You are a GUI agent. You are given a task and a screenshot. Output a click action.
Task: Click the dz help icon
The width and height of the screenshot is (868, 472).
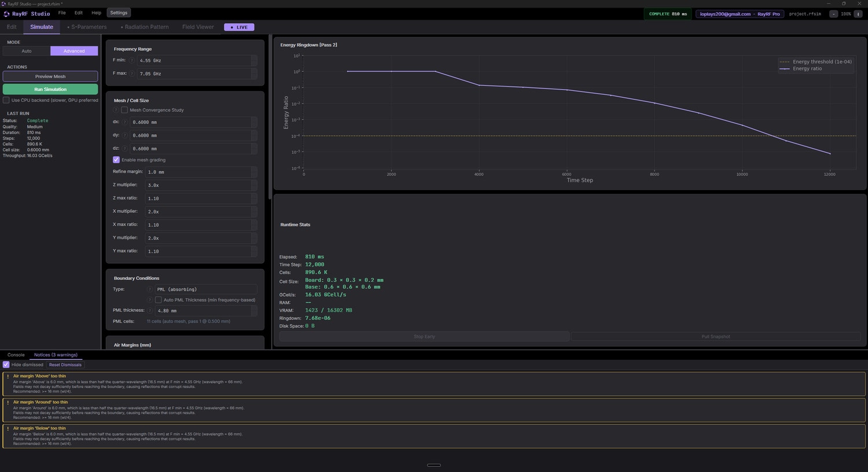[x=124, y=149]
